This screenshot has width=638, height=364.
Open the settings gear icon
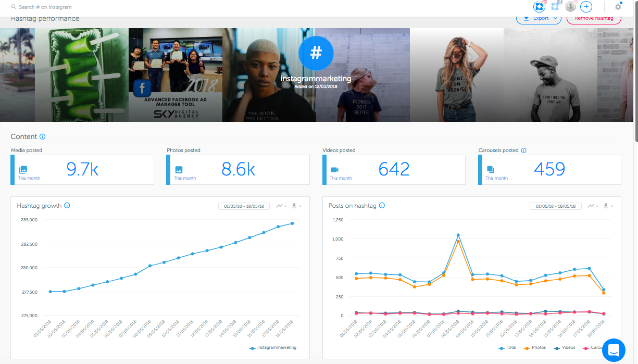618,7
